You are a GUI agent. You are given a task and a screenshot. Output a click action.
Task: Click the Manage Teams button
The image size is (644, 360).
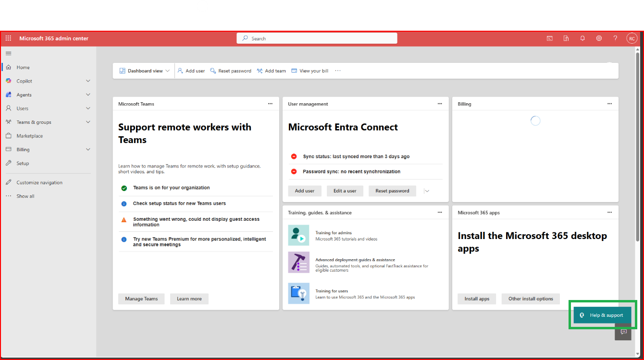click(x=141, y=299)
